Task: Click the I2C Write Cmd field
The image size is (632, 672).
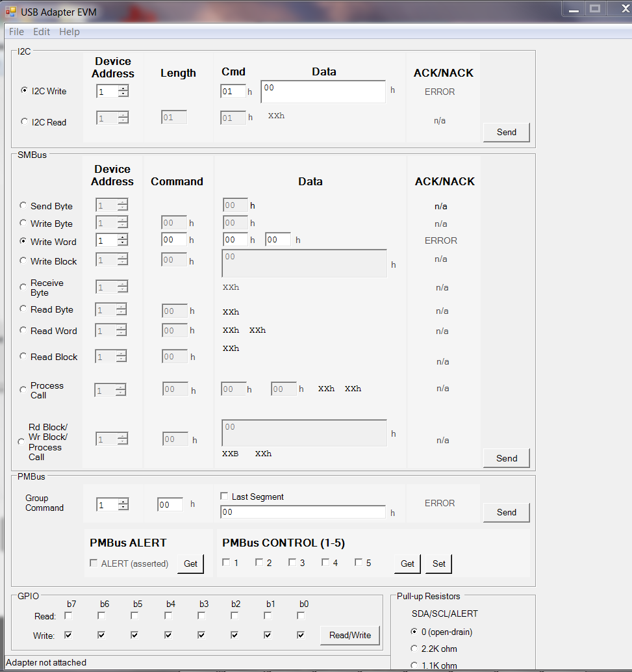Action: pyautogui.click(x=233, y=91)
